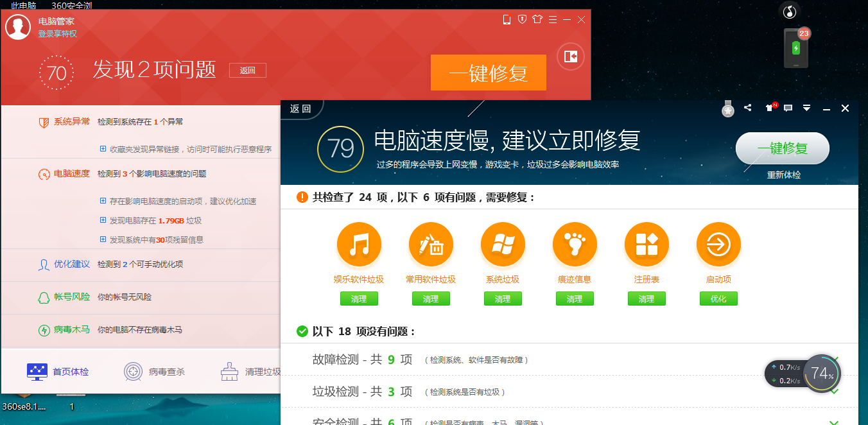This screenshot has height=425, width=868.
Task: Open the main menu triangle in 360 window
Action: pyautogui.click(x=807, y=108)
